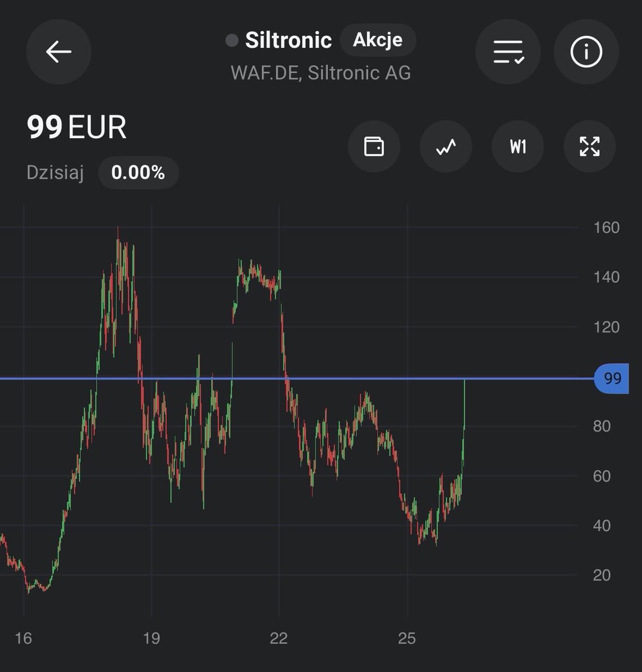Tap the grey market status dot

pos(231,40)
